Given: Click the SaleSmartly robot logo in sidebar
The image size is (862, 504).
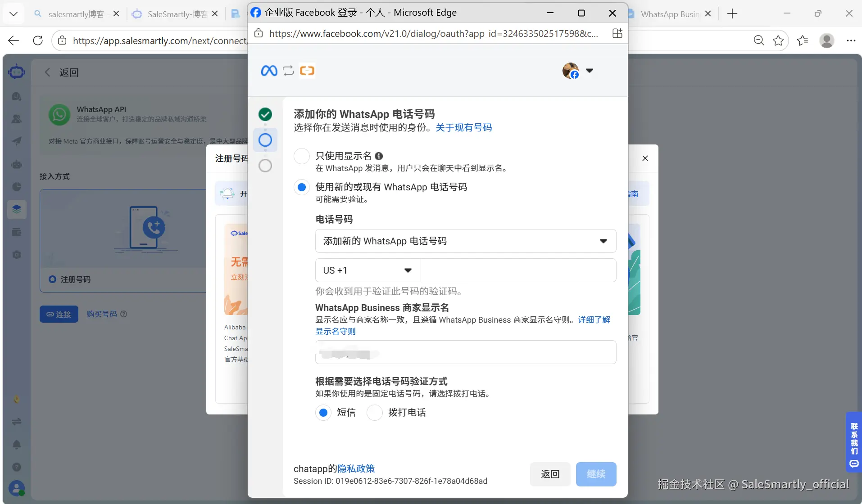Looking at the screenshot, I should point(17,71).
